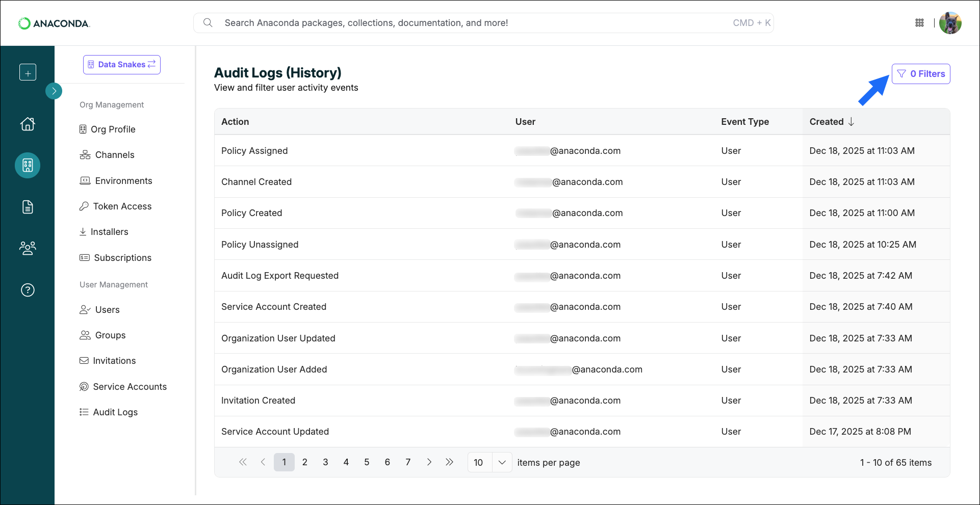This screenshot has height=505, width=980.
Task: Click the plus icon at sidebar top
Action: [x=28, y=72]
